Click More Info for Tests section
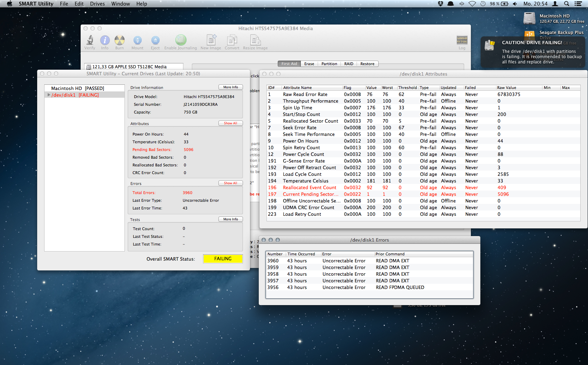Screen dimensions: 588x365 (x=231, y=219)
